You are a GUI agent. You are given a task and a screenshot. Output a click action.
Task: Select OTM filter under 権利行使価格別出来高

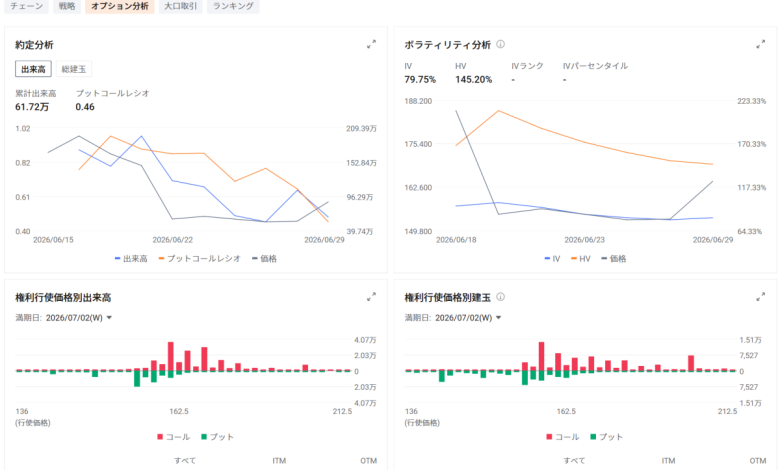[x=369, y=461]
